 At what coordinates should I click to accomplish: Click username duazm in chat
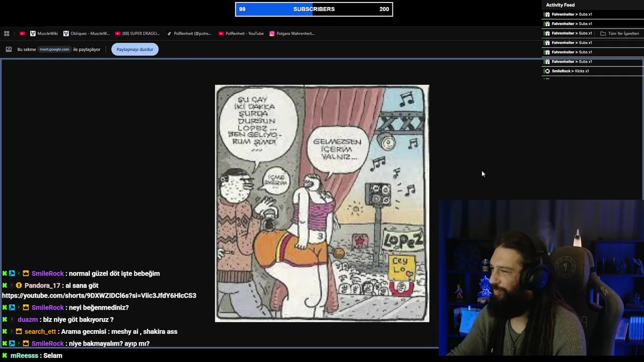(28, 320)
